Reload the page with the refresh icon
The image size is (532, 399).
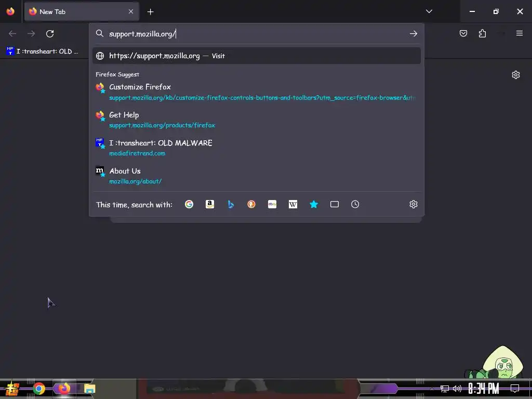pos(50,34)
